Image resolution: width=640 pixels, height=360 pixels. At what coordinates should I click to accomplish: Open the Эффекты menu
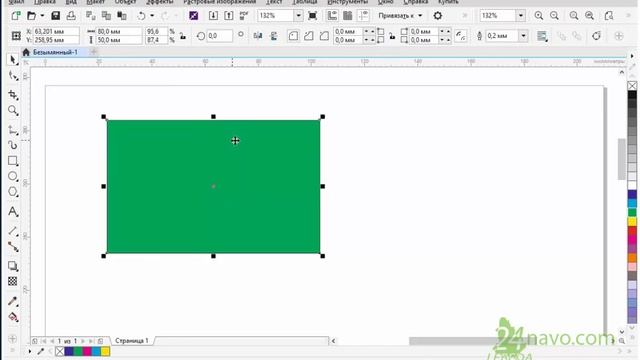click(x=160, y=2)
